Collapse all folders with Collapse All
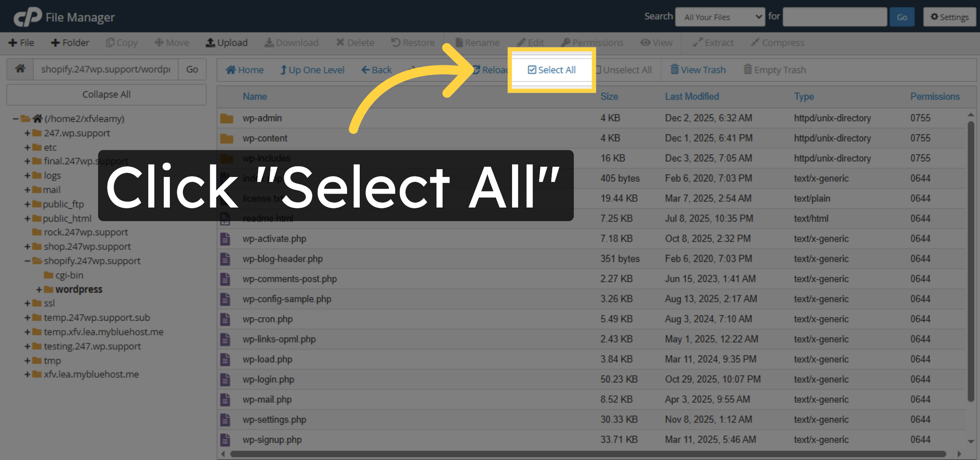The height and width of the screenshot is (460, 980). pyautogui.click(x=106, y=94)
